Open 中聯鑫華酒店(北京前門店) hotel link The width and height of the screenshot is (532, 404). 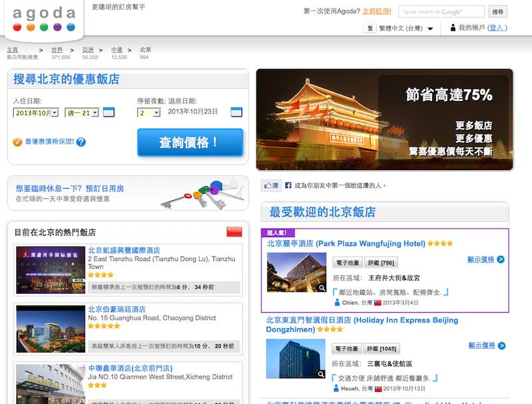point(130,368)
